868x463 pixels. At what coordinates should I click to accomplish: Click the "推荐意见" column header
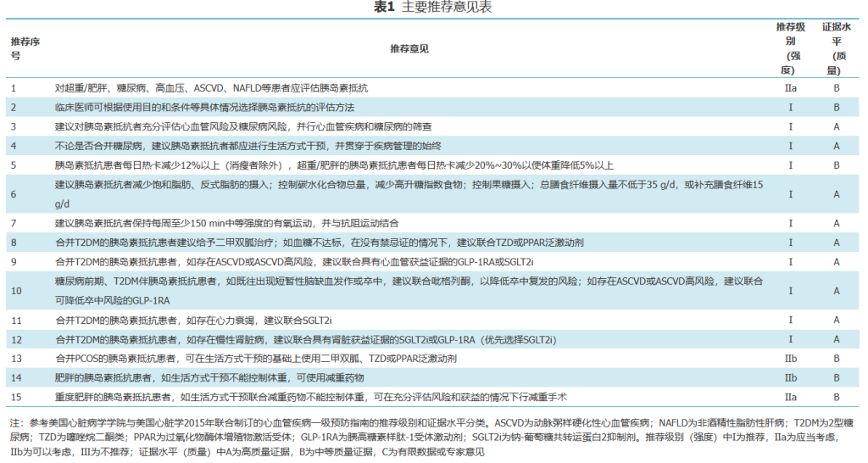pos(409,49)
